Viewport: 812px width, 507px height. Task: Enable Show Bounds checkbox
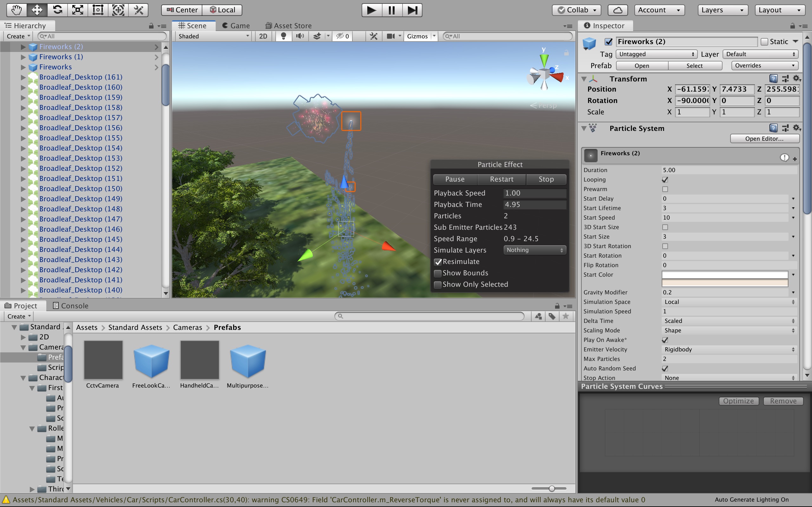coord(437,273)
